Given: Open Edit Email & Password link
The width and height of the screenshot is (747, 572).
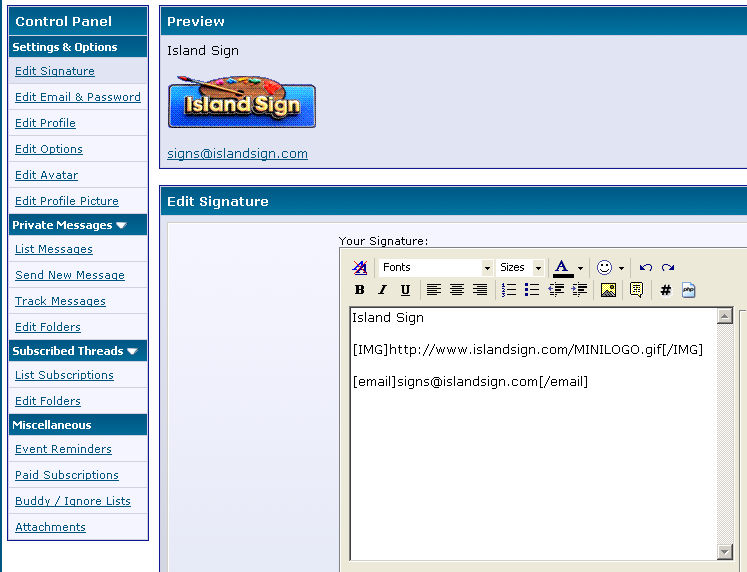Looking at the screenshot, I should 78,97.
